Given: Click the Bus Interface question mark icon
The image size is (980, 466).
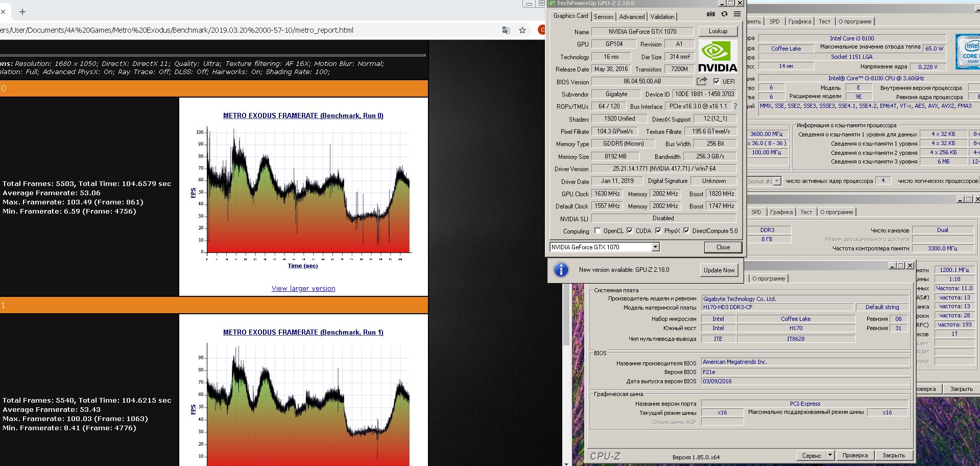Looking at the screenshot, I should point(735,106).
